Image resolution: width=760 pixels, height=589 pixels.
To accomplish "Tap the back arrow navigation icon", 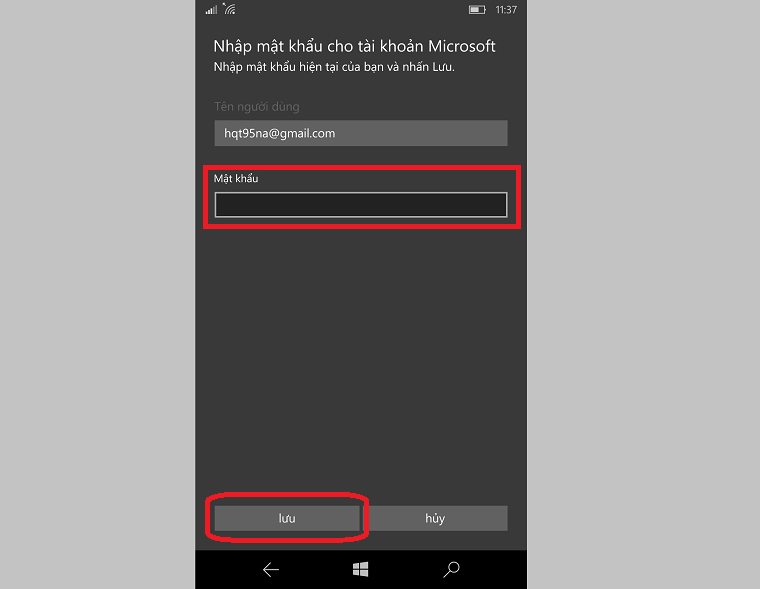I will point(270,570).
